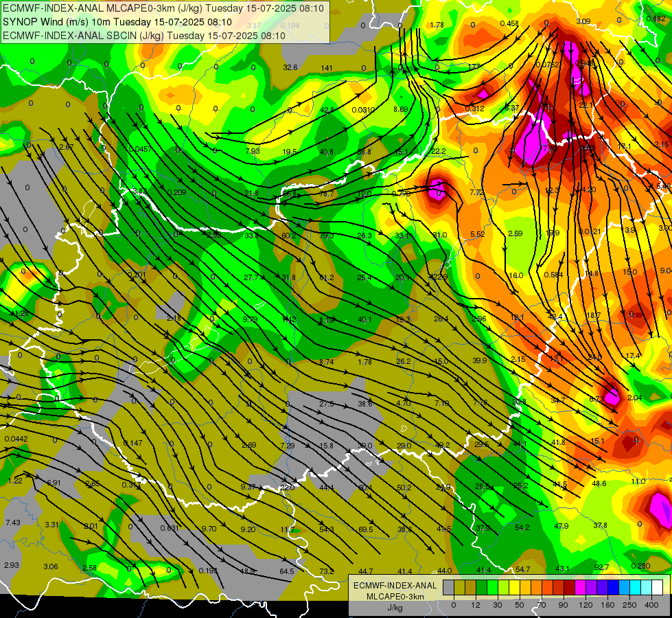Click the legend tick label 250
Viewport: 672px width, 618px height.
(629, 605)
